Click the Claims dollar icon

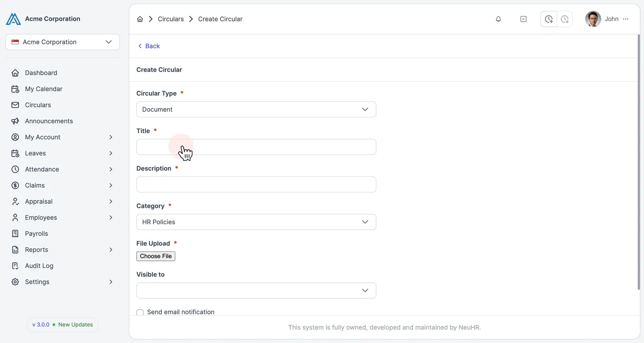15,185
